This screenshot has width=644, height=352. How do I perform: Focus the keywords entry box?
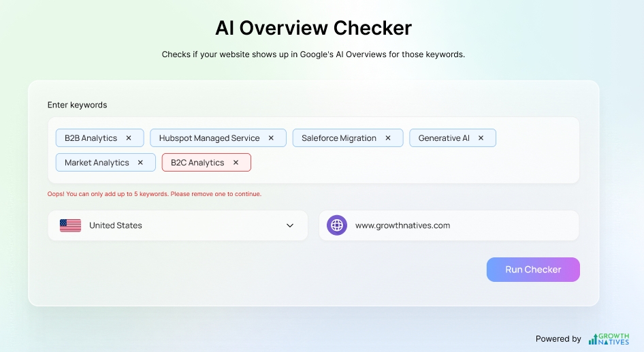coord(313,150)
